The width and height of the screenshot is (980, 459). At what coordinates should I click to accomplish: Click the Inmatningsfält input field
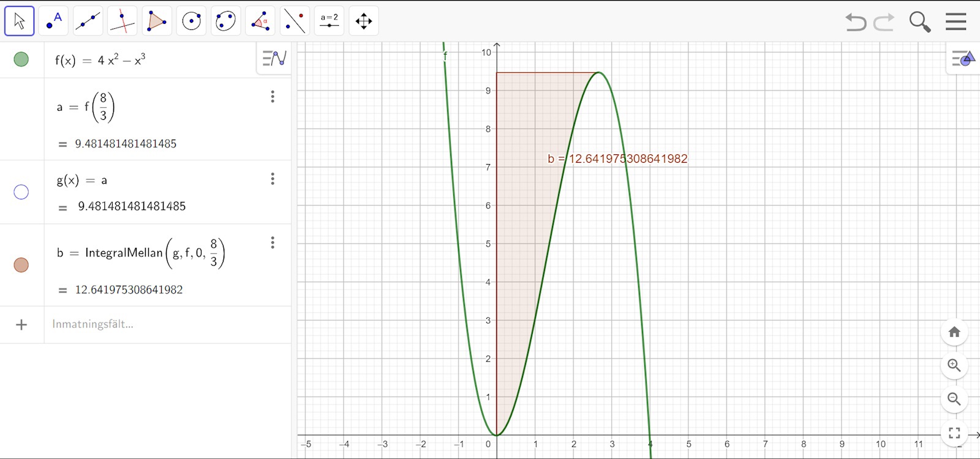coord(165,324)
